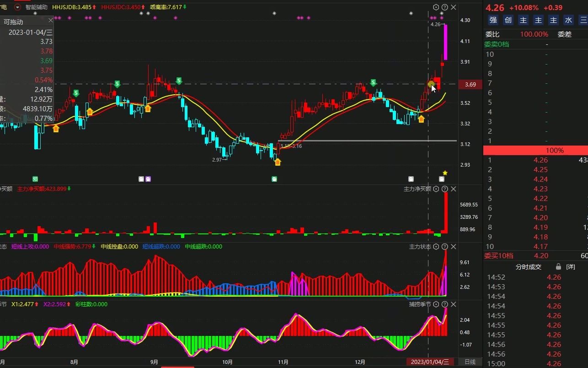This screenshot has height=368, width=588.
Task: Click the 15:00 trade tick row
Action: [535, 364]
